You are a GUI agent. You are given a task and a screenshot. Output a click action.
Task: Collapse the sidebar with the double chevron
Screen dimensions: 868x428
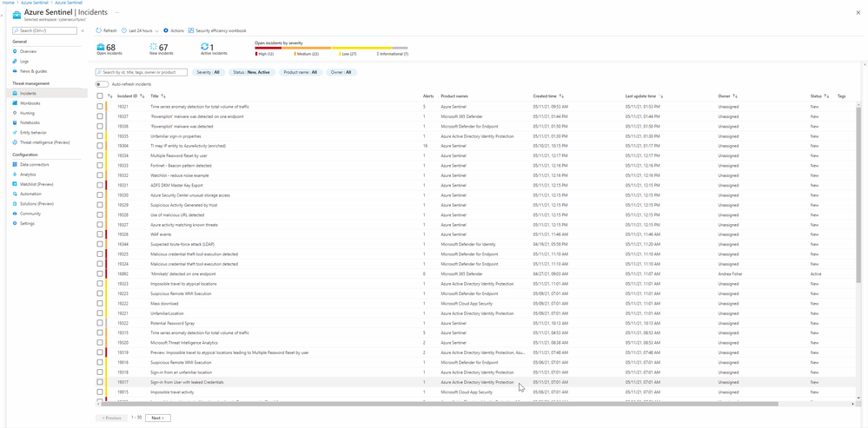tap(83, 31)
